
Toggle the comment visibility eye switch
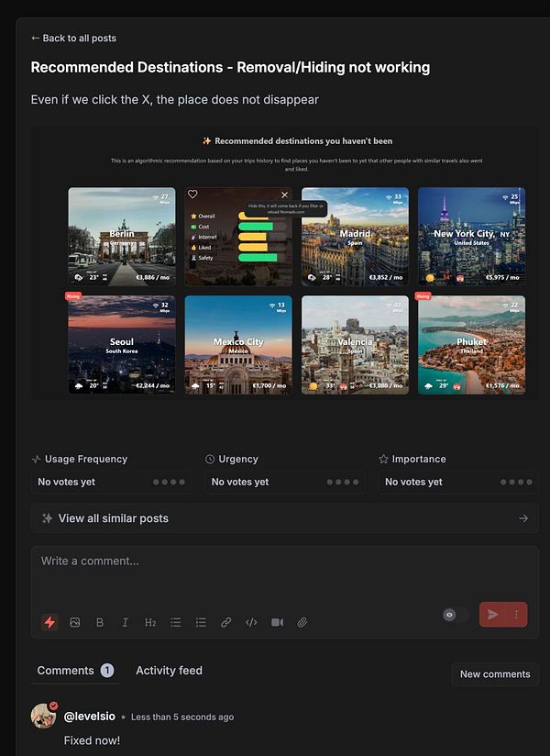click(456, 615)
